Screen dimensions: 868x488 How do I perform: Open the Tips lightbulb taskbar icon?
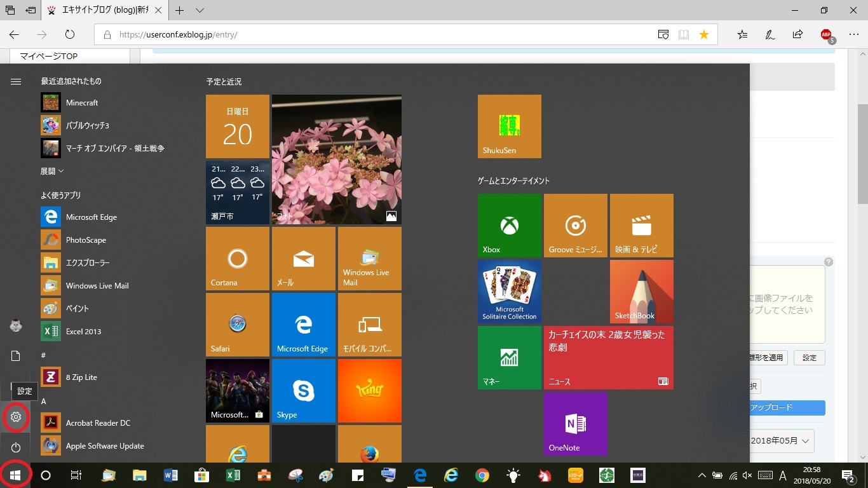[x=513, y=475]
